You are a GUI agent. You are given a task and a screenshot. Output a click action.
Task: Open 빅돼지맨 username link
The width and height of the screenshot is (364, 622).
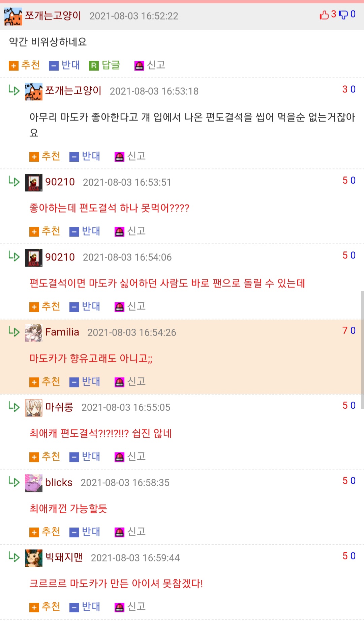pos(64,557)
